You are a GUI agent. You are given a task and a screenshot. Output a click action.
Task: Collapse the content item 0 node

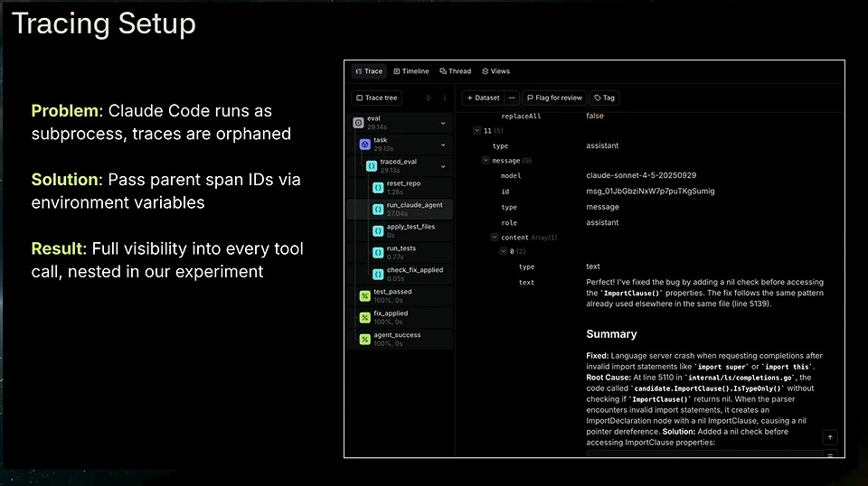point(504,251)
